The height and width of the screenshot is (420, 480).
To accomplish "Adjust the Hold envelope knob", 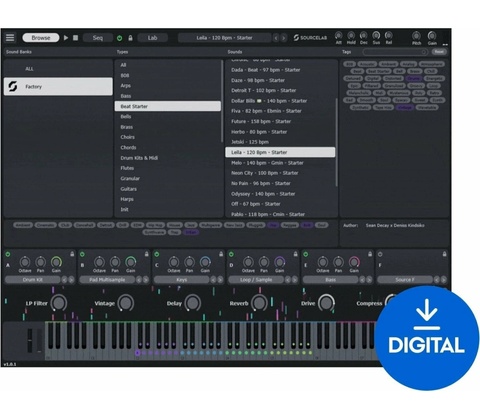I will click(351, 35).
